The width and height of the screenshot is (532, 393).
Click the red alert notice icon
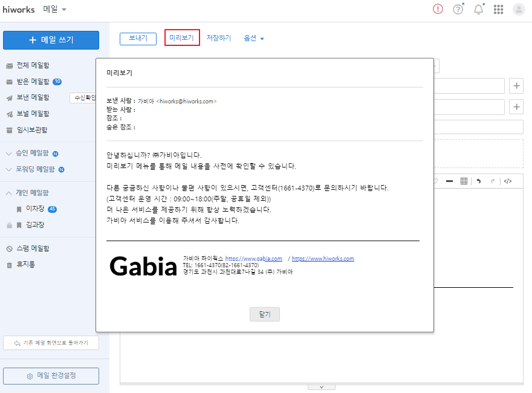tap(438, 9)
